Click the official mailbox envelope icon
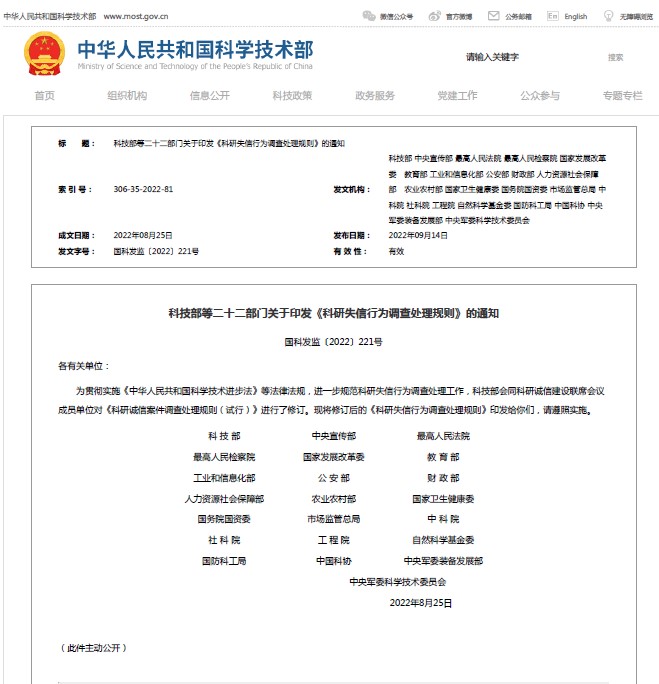 493,16
